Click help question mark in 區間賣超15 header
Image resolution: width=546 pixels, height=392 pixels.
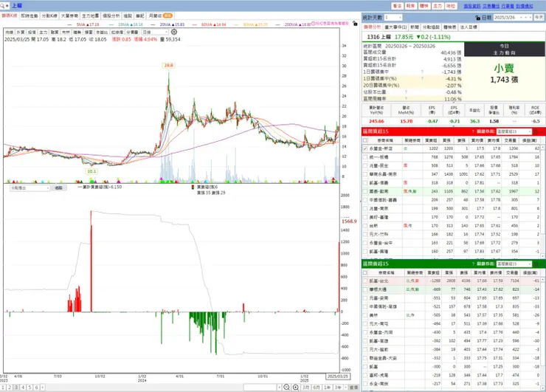(x=473, y=264)
